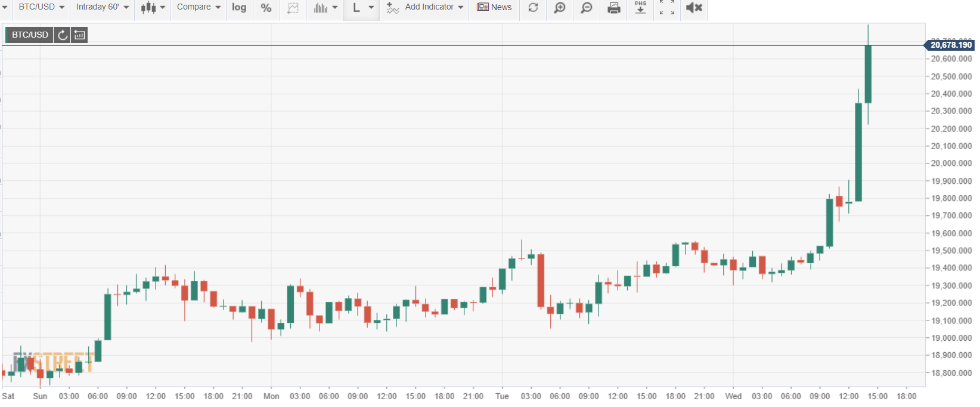
Task: Toggle logarithmic scale with log button
Action: (239, 7)
